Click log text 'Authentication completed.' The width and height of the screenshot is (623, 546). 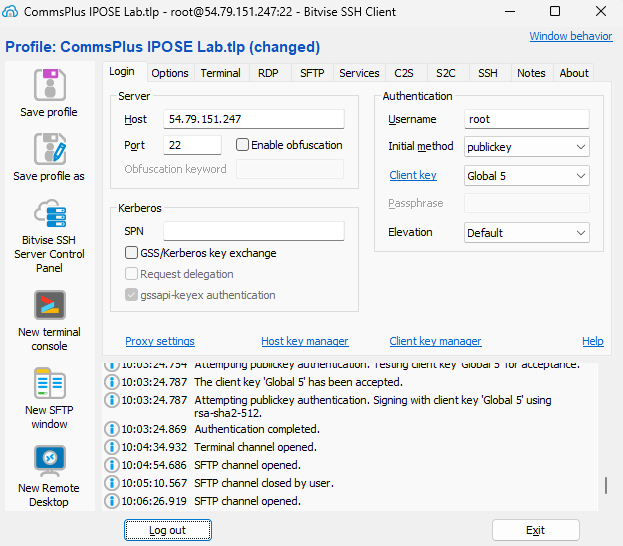click(x=257, y=429)
